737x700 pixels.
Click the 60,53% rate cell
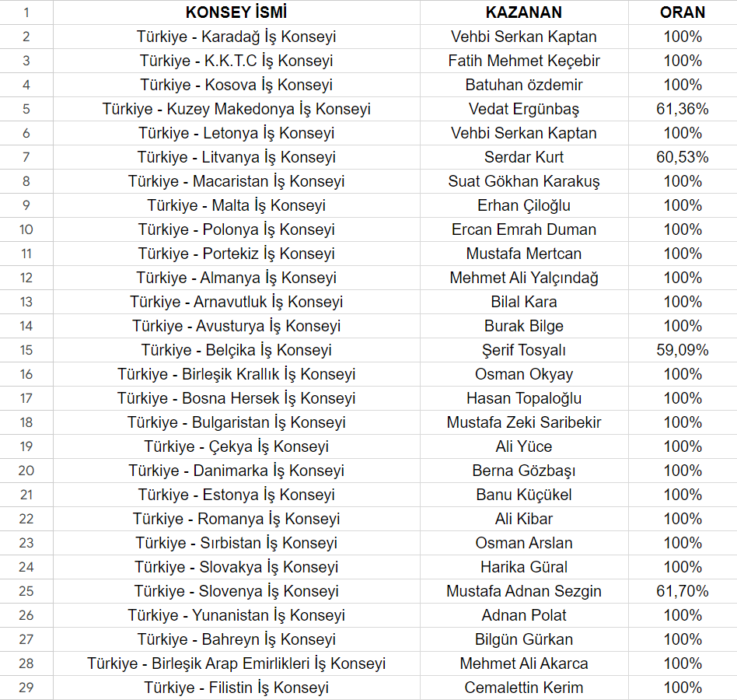click(x=683, y=157)
